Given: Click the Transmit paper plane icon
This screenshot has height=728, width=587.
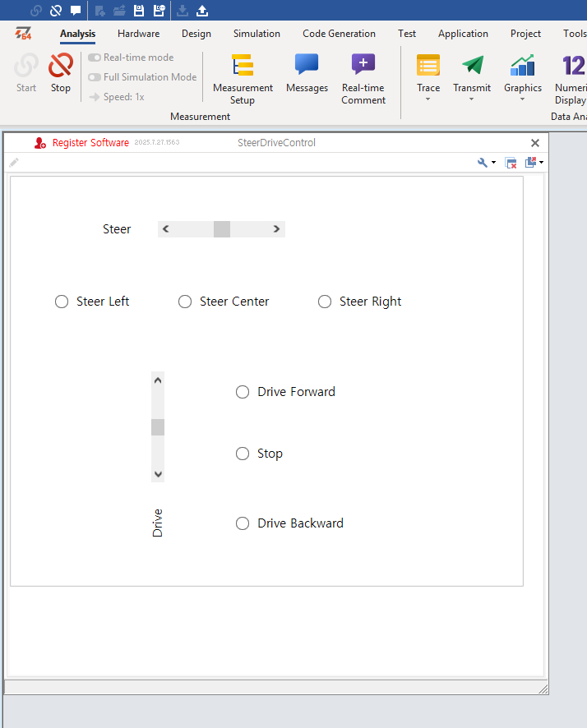Looking at the screenshot, I should (472, 65).
